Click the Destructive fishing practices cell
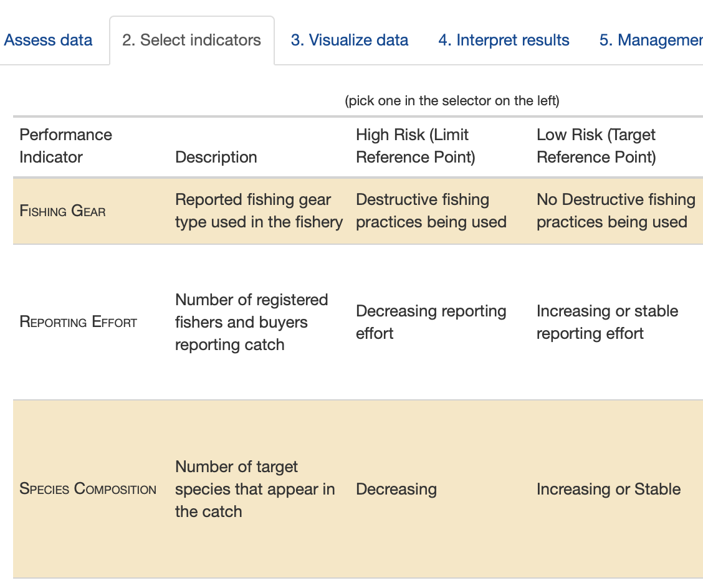The image size is (703, 588). click(x=431, y=211)
